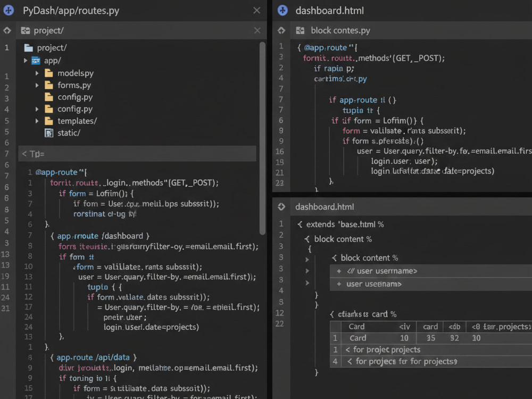The height and width of the screenshot is (399, 532).
Task: Expand the modelspy tree arrow
Action: 37,73
